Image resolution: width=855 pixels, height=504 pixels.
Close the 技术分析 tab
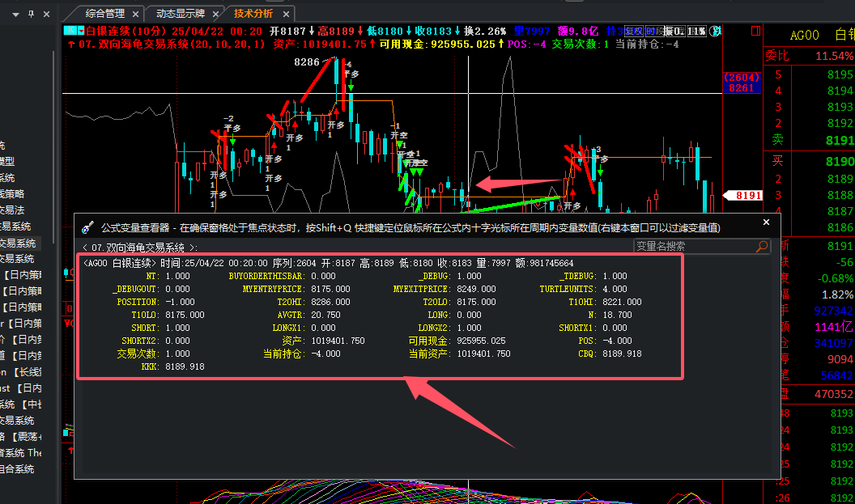pos(285,13)
